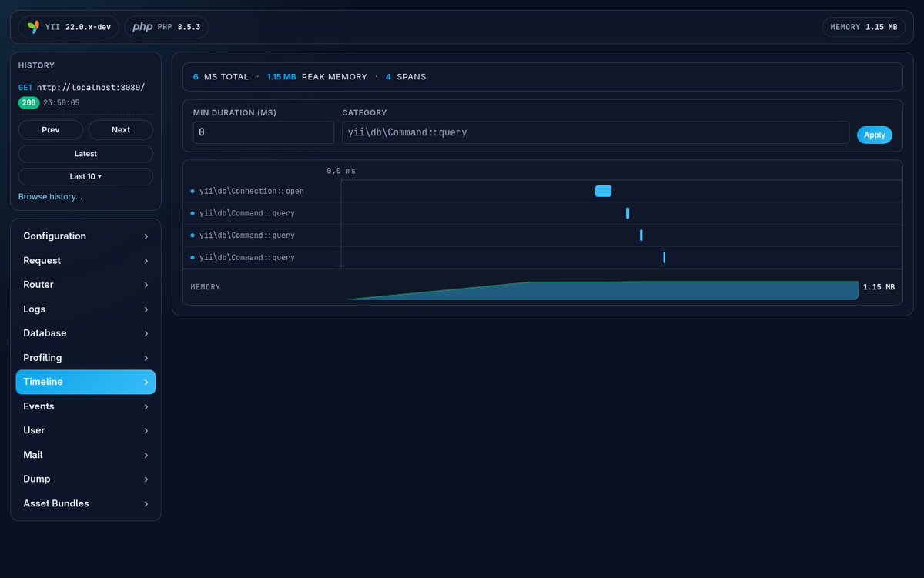Open the Profiling panel

(x=85, y=358)
